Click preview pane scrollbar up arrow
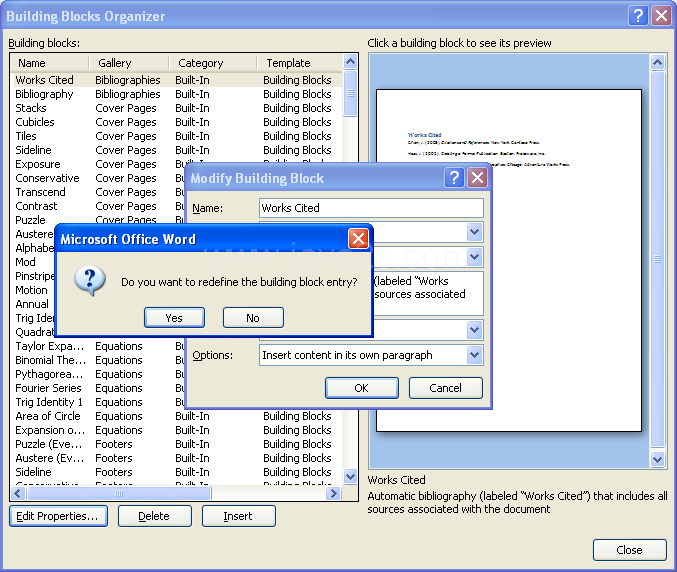Image resolution: width=677 pixels, height=572 pixels. point(657,63)
